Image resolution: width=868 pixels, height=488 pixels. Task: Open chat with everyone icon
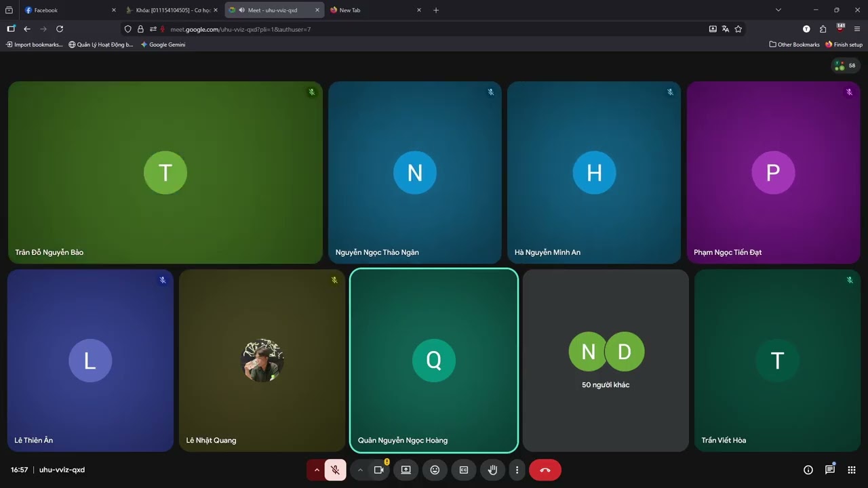point(830,470)
